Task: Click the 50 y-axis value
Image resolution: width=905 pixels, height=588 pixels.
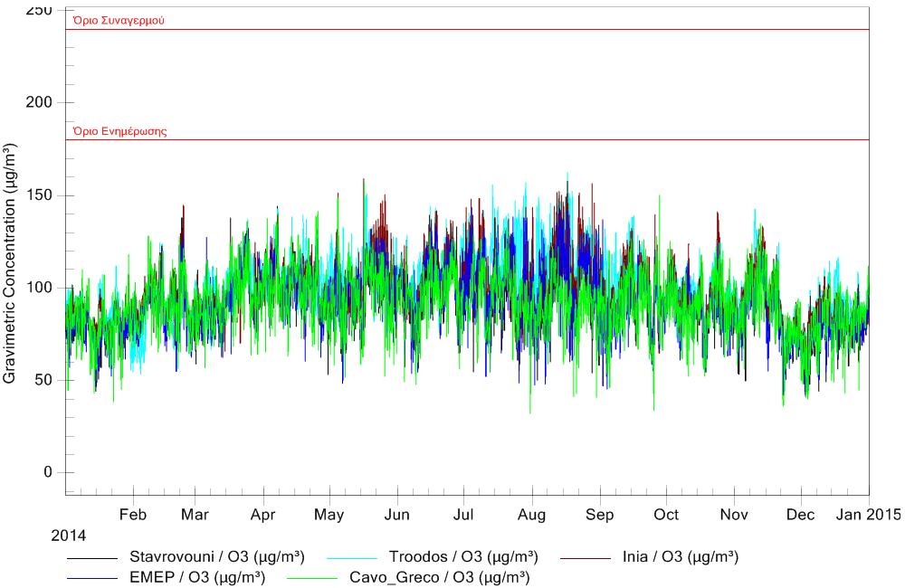Action: point(43,380)
